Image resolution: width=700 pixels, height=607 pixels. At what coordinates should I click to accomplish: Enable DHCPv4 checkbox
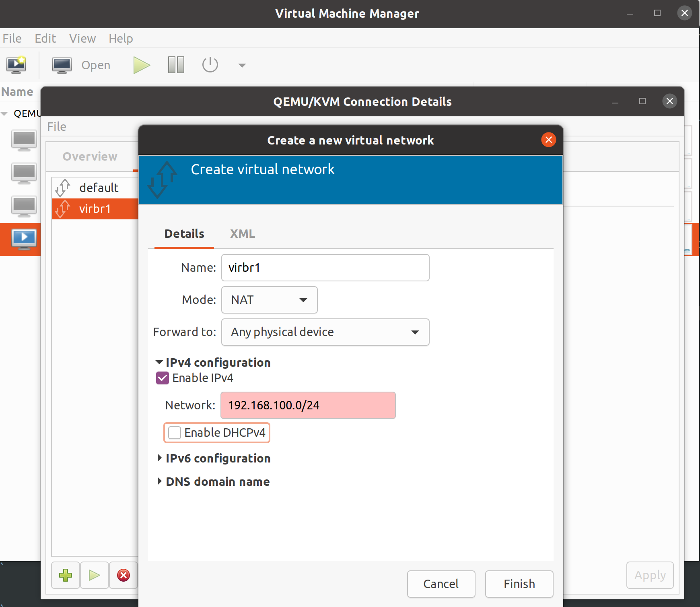pos(175,433)
